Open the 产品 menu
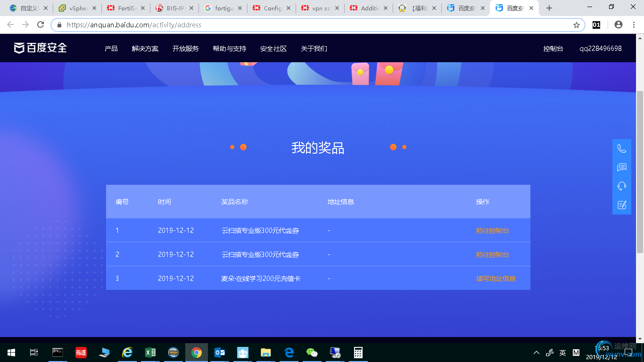 pos(111,49)
